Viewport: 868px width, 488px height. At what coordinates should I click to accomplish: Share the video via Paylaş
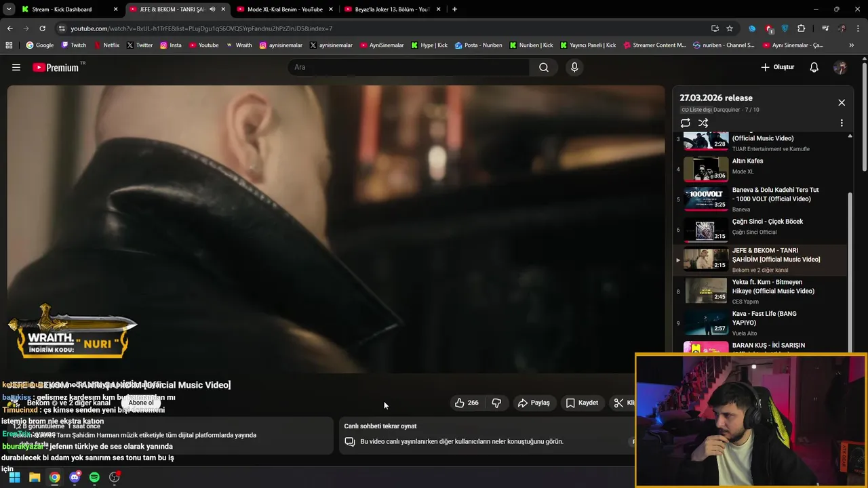(x=534, y=403)
